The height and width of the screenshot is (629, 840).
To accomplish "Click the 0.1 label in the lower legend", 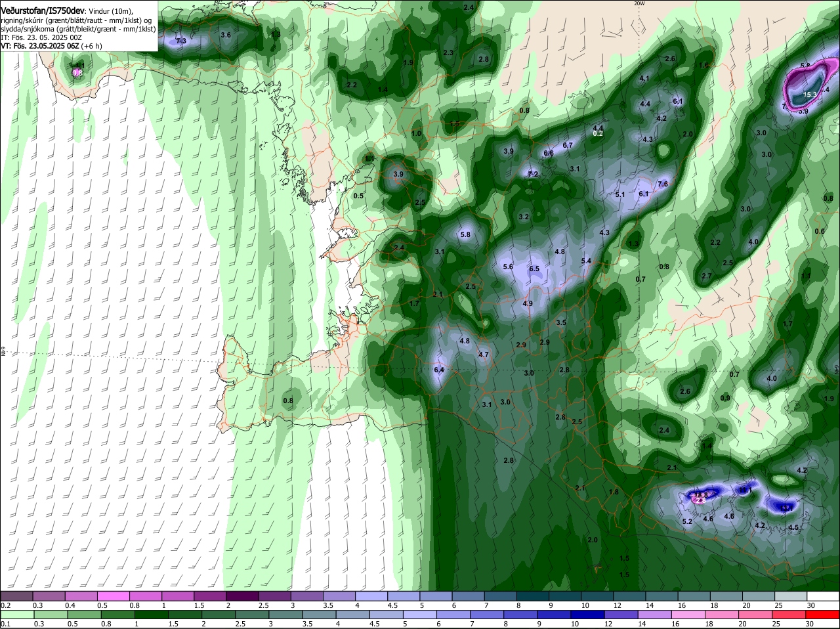I will coord(5,624).
